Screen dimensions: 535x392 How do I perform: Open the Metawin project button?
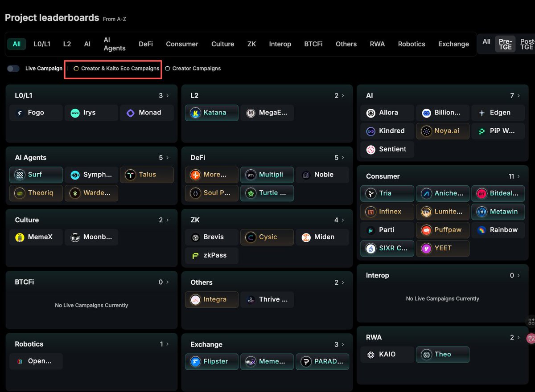click(x=498, y=212)
